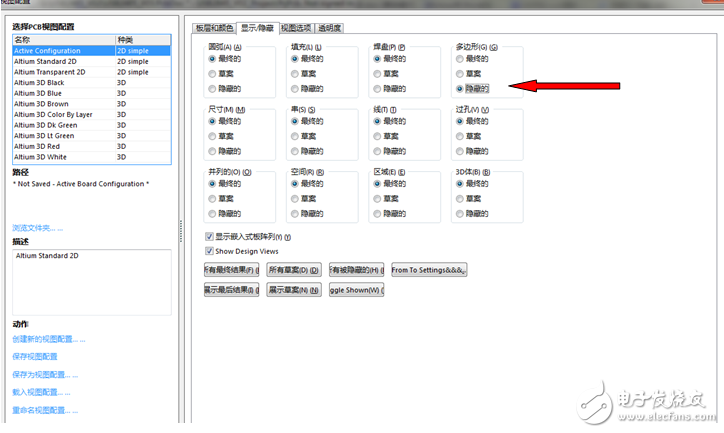Pick 草案 for 3D体 group
The width and height of the screenshot is (724, 433).
pos(460,199)
